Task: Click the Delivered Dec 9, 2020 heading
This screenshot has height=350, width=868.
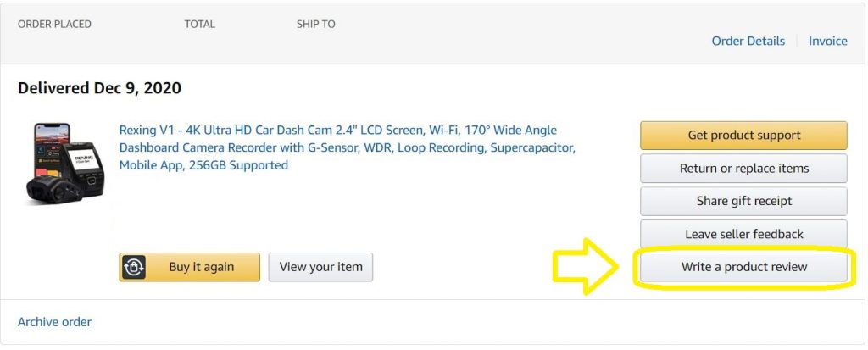Action: coord(99,88)
